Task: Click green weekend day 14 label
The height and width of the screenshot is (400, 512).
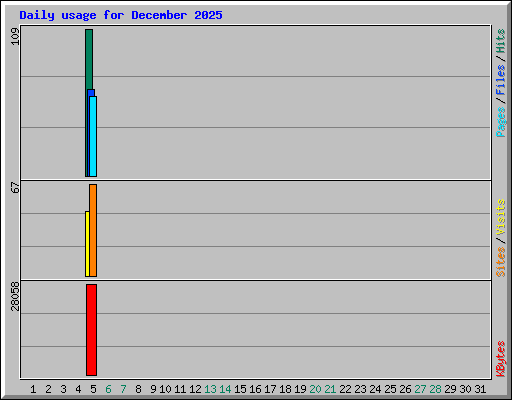Action: click(x=225, y=389)
